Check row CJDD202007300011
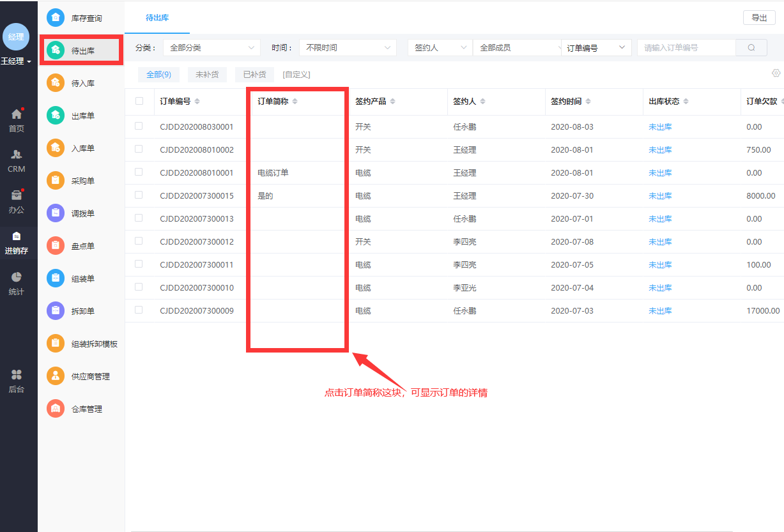 (x=139, y=264)
